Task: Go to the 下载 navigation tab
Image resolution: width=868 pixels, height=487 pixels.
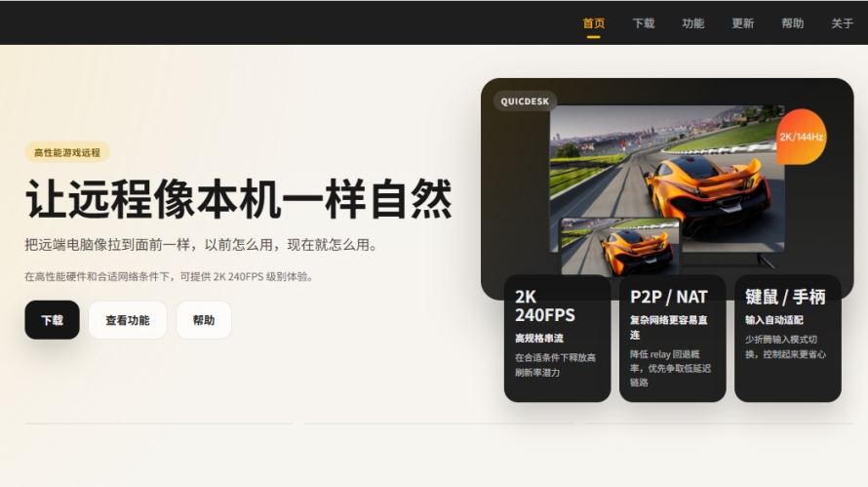Action: pos(644,23)
